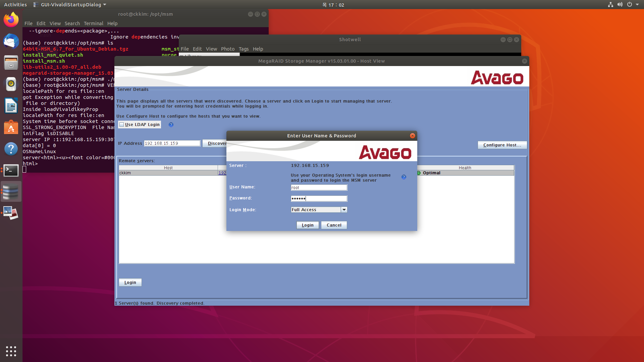Screen dimensions: 644x362
Task: Open Firefox from the dock
Action: pyautogui.click(x=11, y=19)
